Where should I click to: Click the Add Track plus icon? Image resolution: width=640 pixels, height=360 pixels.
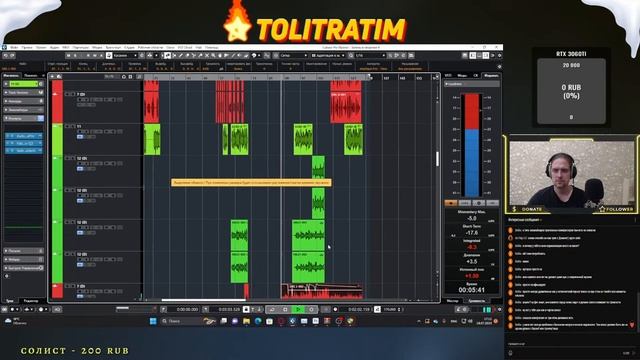point(52,76)
